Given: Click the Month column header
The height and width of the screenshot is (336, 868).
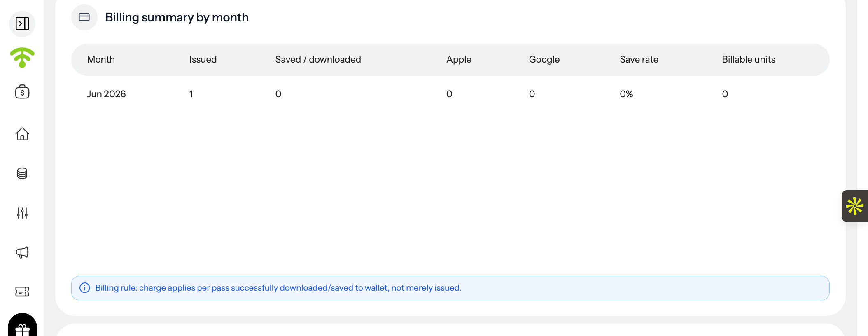Looking at the screenshot, I should coord(101,59).
